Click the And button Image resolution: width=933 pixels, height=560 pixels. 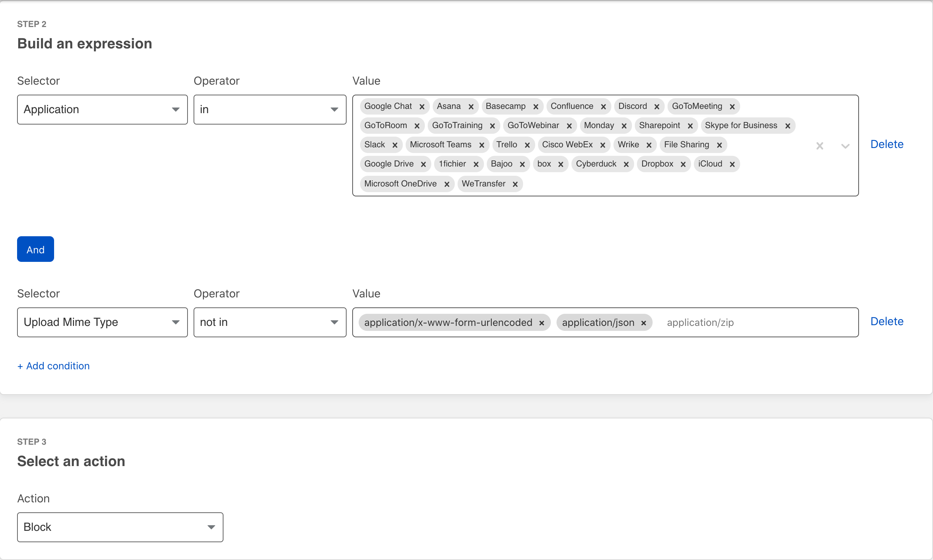pyautogui.click(x=36, y=249)
